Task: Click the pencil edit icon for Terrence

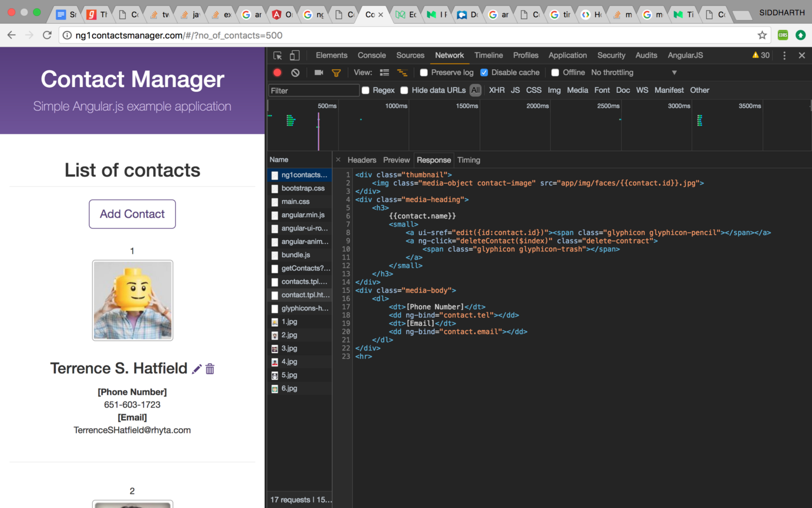Action: (x=197, y=369)
